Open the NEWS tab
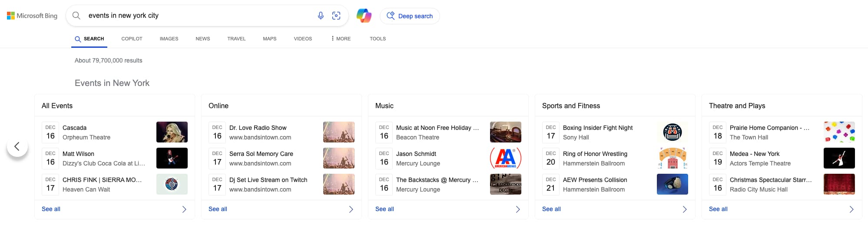868x225 pixels. (x=203, y=39)
